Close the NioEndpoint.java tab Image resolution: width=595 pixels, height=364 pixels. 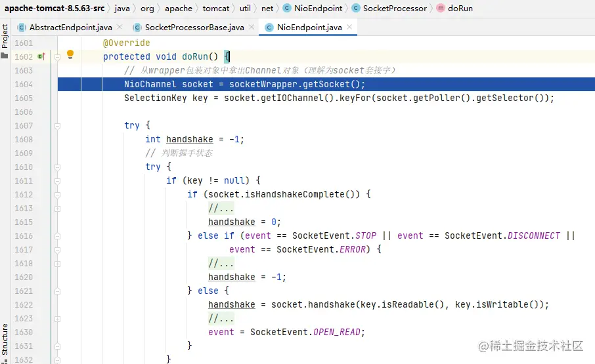(349, 27)
